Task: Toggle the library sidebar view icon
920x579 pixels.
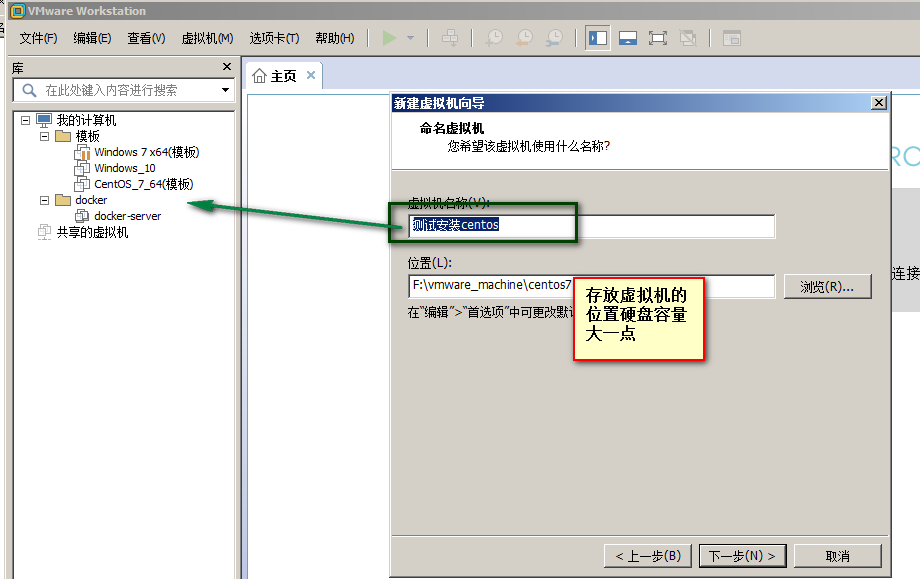Action: click(x=598, y=38)
